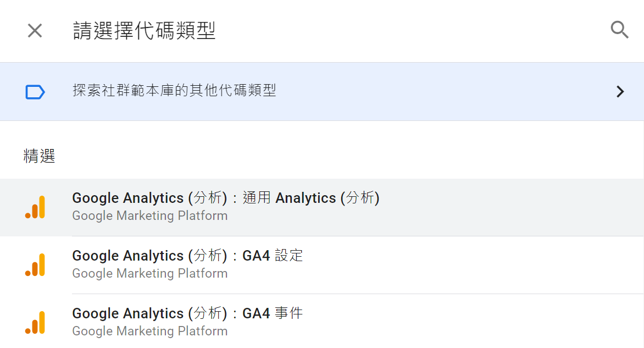Click the 通用 Analytics bar chart icon
The image size is (644, 348).
click(x=35, y=207)
